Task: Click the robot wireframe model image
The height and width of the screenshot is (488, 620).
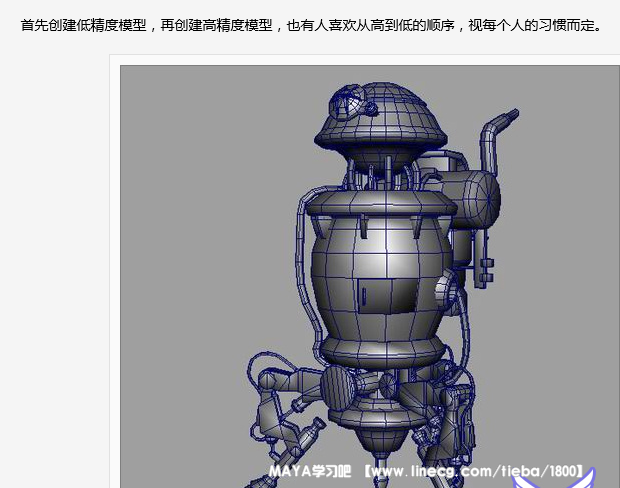Action: 370,276
